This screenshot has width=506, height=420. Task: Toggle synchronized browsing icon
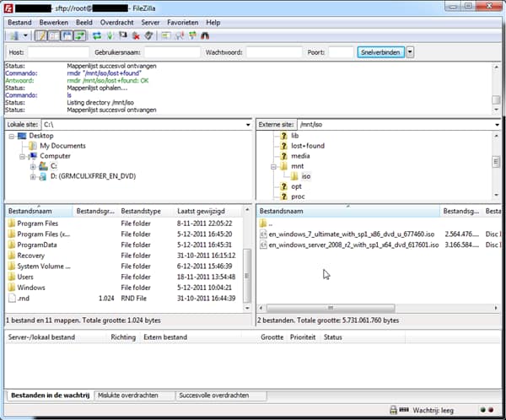[192, 35]
